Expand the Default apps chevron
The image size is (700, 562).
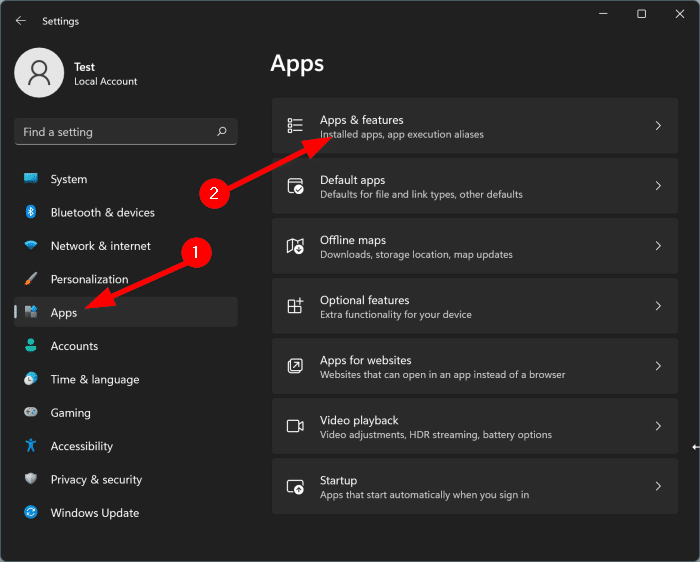[x=658, y=186]
